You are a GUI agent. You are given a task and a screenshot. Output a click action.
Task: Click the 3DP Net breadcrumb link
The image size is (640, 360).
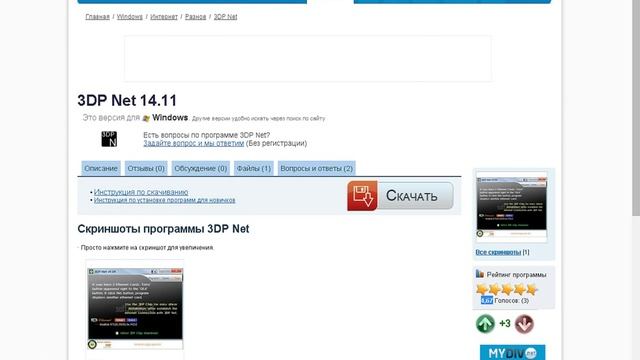pos(225,17)
